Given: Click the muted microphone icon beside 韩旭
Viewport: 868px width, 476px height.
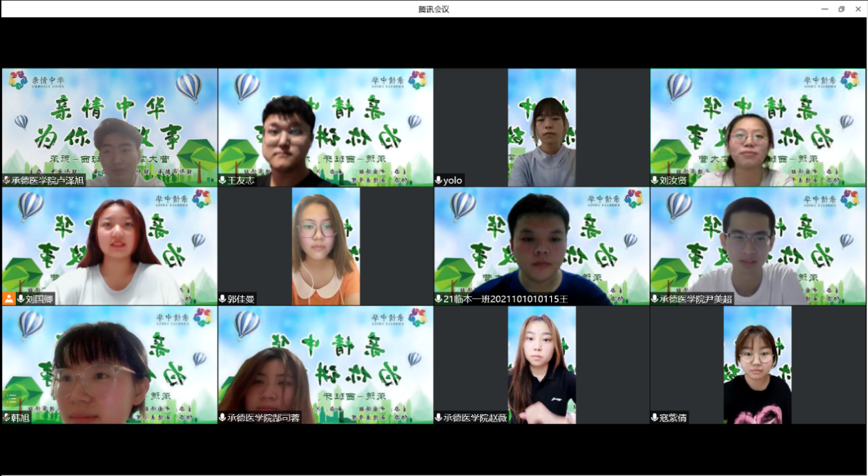Looking at the screenshot, I should tap(6, 418).
